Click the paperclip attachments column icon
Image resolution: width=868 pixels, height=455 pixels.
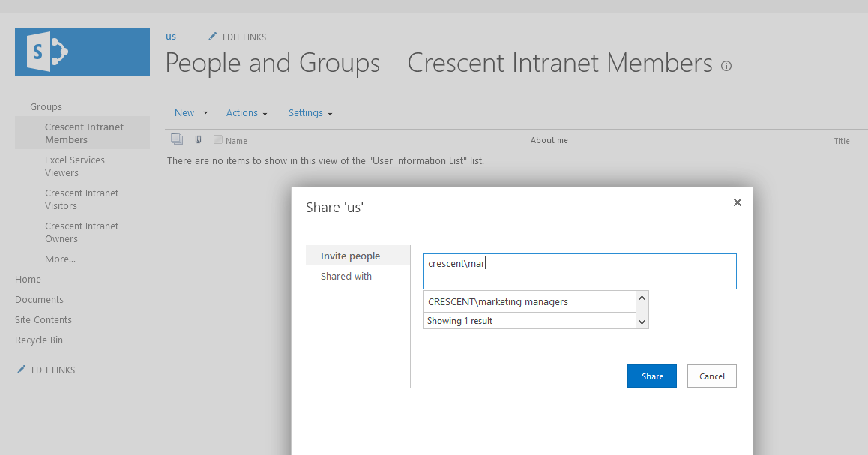click(x=197, y=139)
